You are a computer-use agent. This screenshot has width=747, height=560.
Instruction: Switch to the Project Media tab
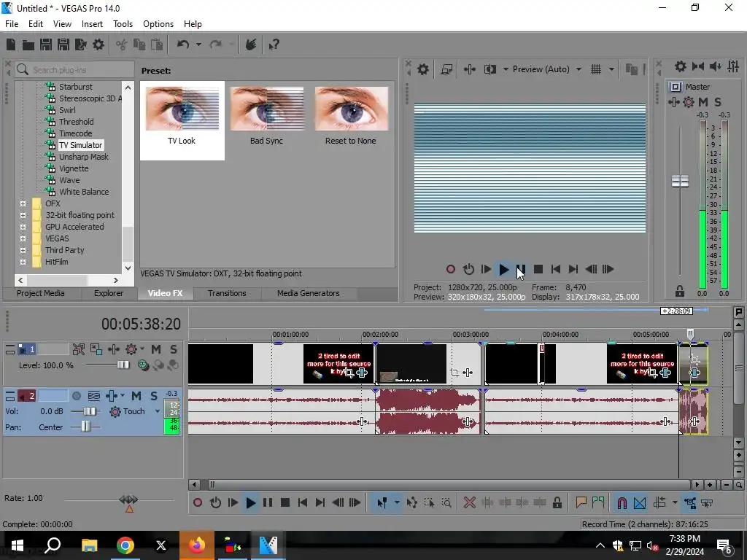(41, 293)
